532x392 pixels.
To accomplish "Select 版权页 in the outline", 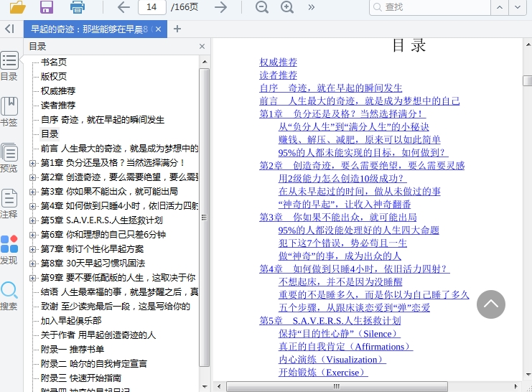I will 54,76.
